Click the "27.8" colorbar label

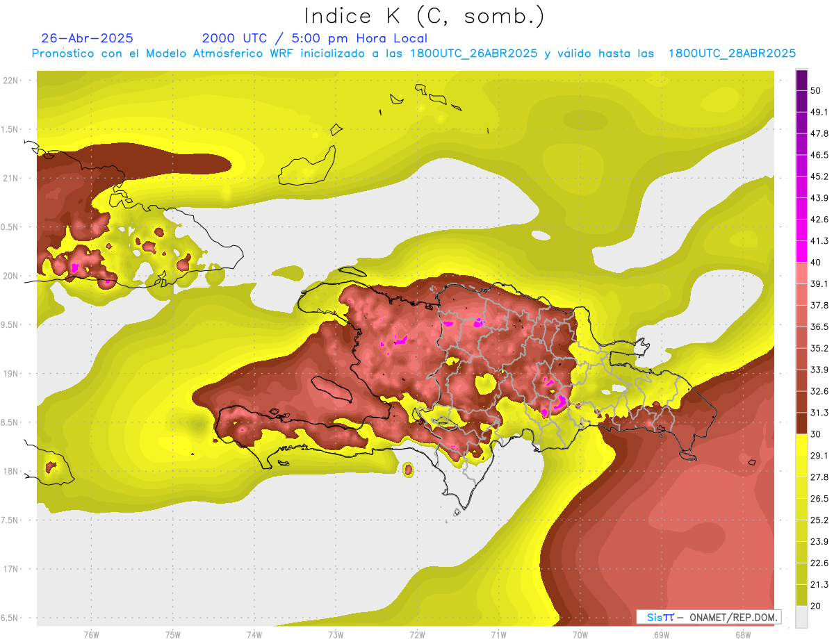tap(819, 477)
